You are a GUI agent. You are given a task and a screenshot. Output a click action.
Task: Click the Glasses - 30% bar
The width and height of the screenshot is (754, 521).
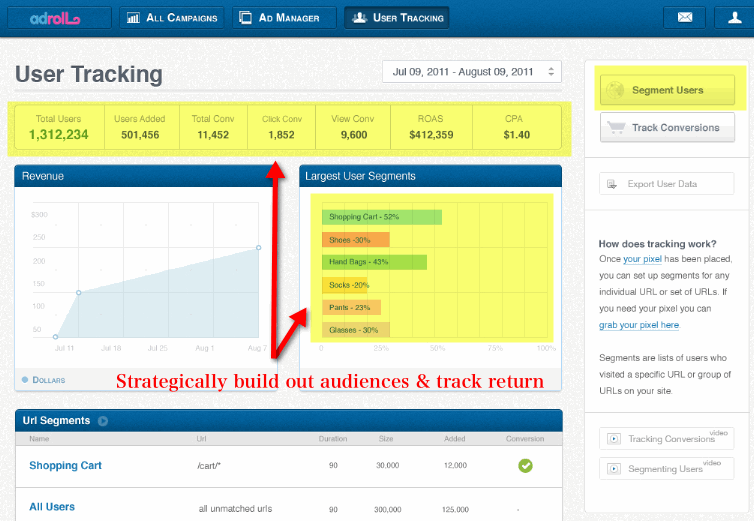coord(356,330)
